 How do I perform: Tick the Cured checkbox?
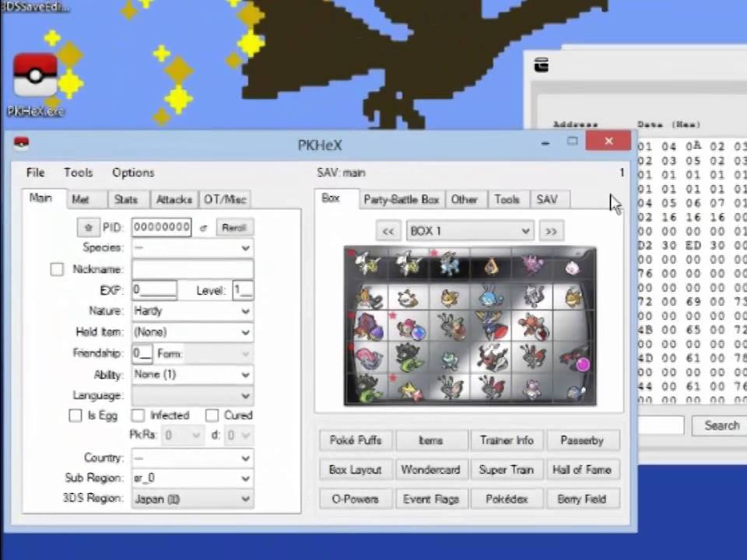tap(212, 415)
